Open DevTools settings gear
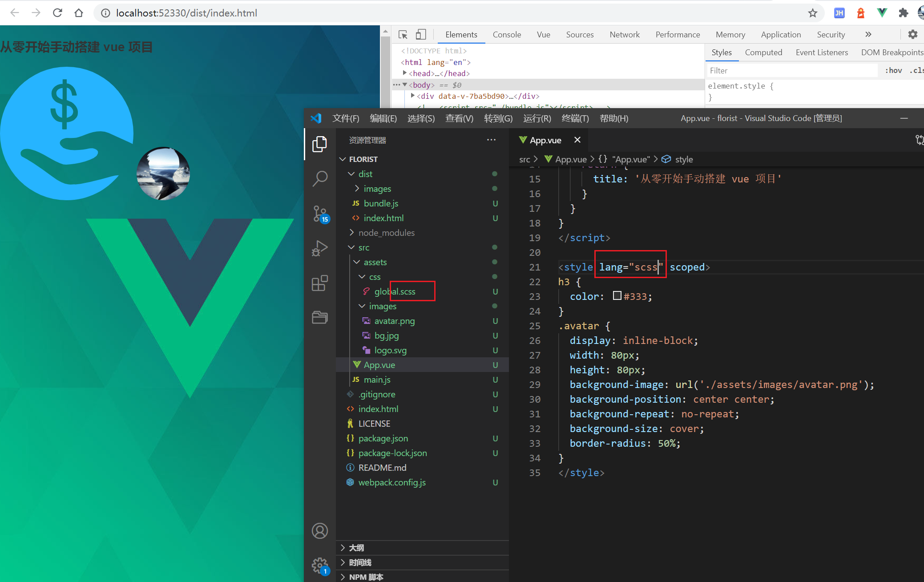 [912, 35]
